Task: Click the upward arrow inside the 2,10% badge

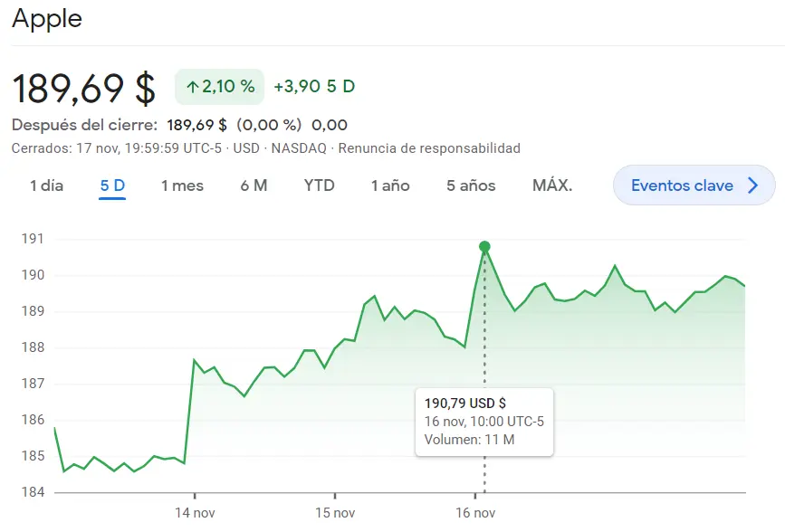Action: 192,87
